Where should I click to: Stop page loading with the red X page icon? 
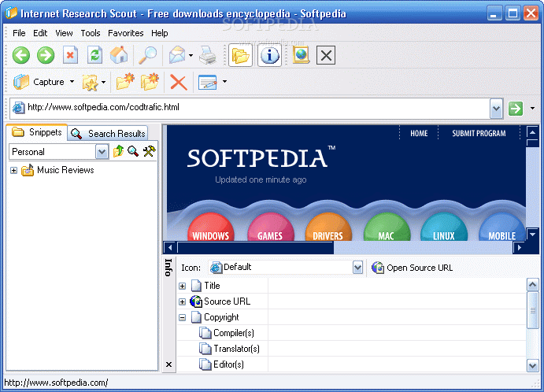click(x=70, y=55)
